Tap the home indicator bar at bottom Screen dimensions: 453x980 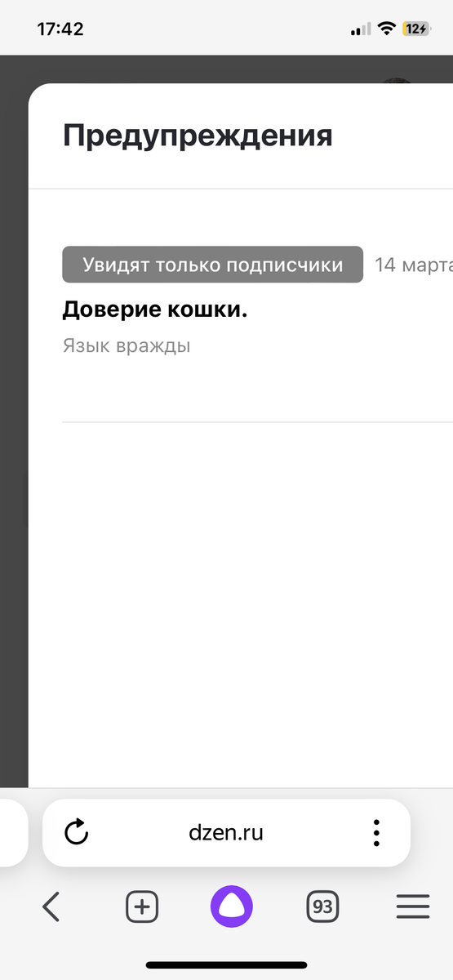pyautogui.click(x=226, y=965)
